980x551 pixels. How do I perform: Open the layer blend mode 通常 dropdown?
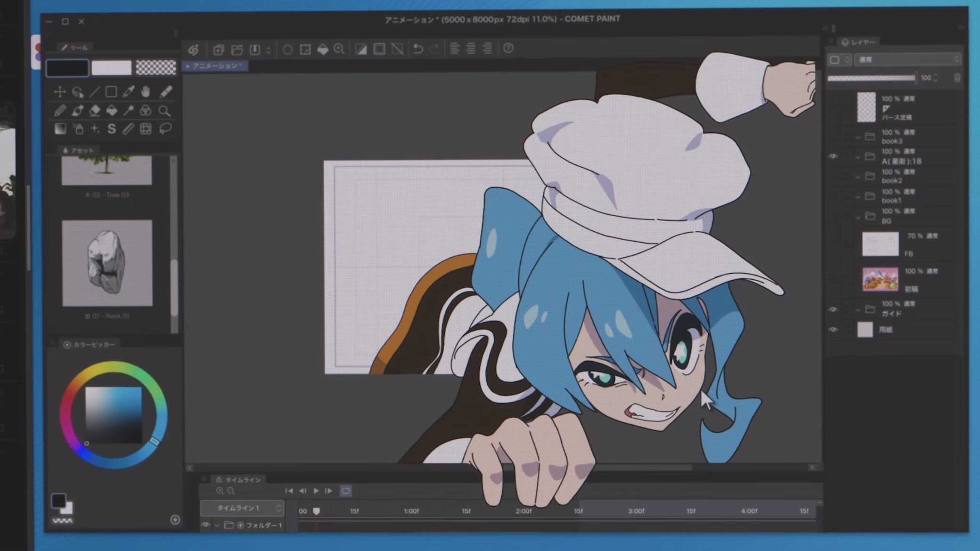[x=907, y=59]
